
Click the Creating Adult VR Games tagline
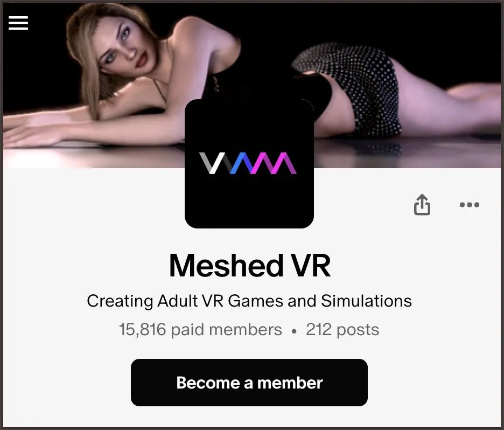coord(249,301)
